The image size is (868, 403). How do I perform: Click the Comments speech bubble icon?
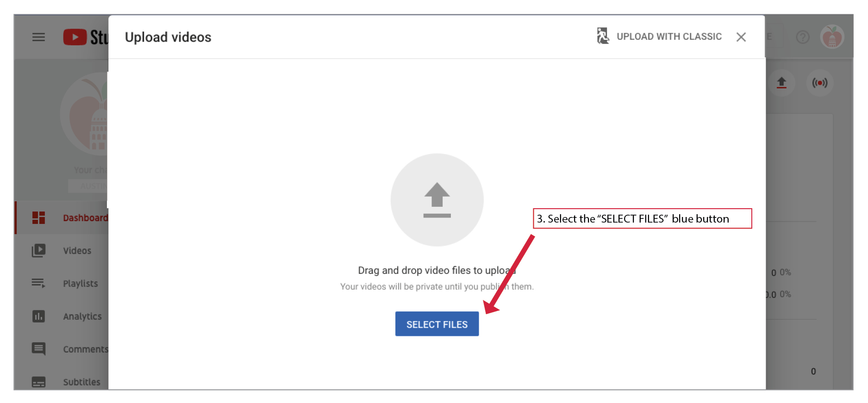point(38,349)
